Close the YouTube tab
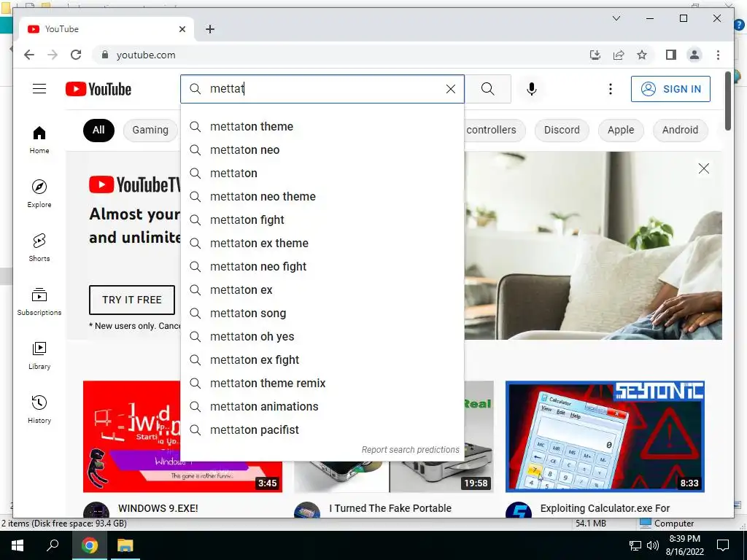The width and height of the screenshot is (747, 560). point(182,29)
